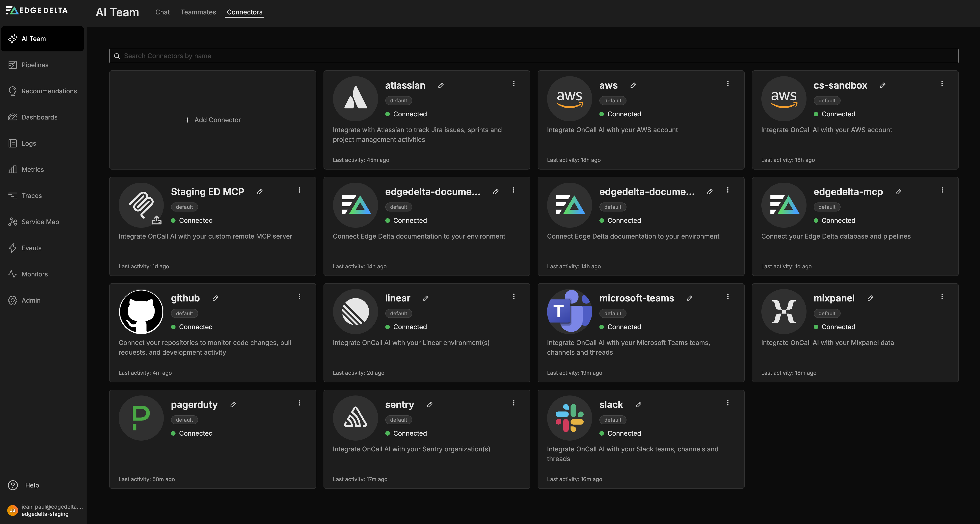Open the Admin settings gear

pyautogui.click(x=13, y=300)
